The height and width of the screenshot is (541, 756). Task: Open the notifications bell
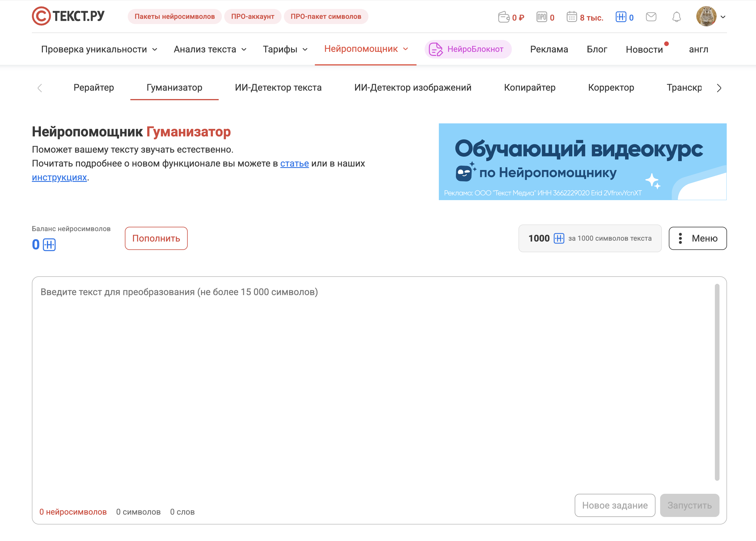(676, 17)
